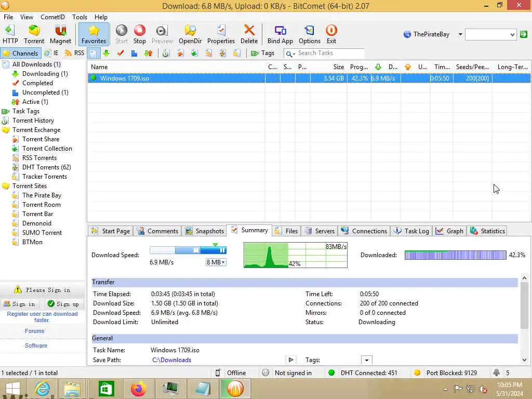Switch to the Start Page tab

[x=111, y=231]
